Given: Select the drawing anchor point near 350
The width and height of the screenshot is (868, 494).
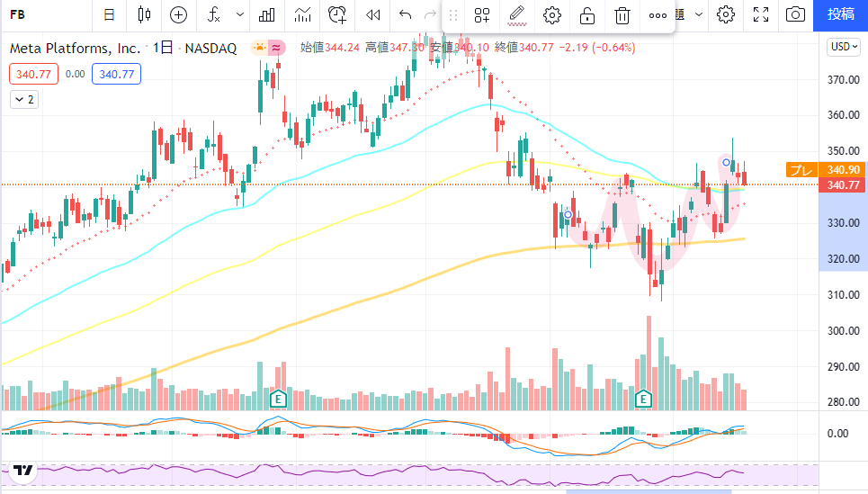Looking at the screenshot, I should (726, 162).
